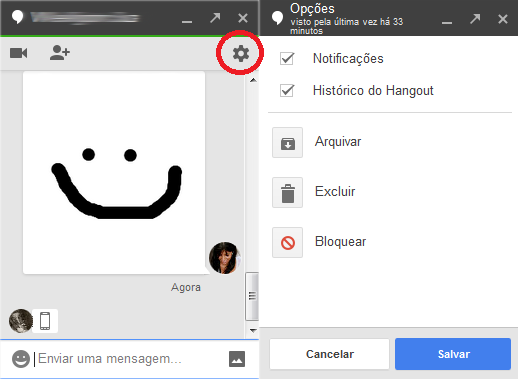Screen dimensions: 518x379
Task: Pop out the Opções window arrow
Action: pyautogui.click(x=475, y=19)
